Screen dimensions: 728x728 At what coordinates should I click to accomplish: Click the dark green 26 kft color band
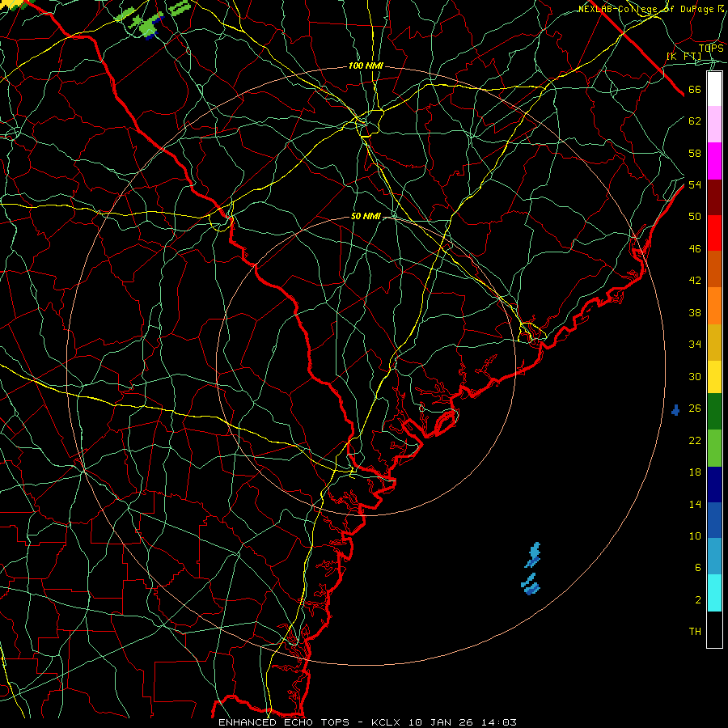[x=714, y=412]
